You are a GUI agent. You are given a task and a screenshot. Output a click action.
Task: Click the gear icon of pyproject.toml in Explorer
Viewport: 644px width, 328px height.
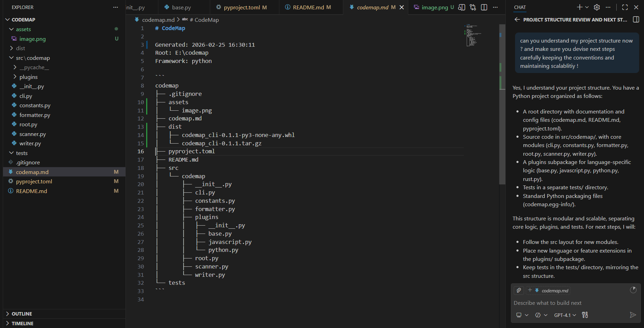pyautogui.click(x=11, y=181)
